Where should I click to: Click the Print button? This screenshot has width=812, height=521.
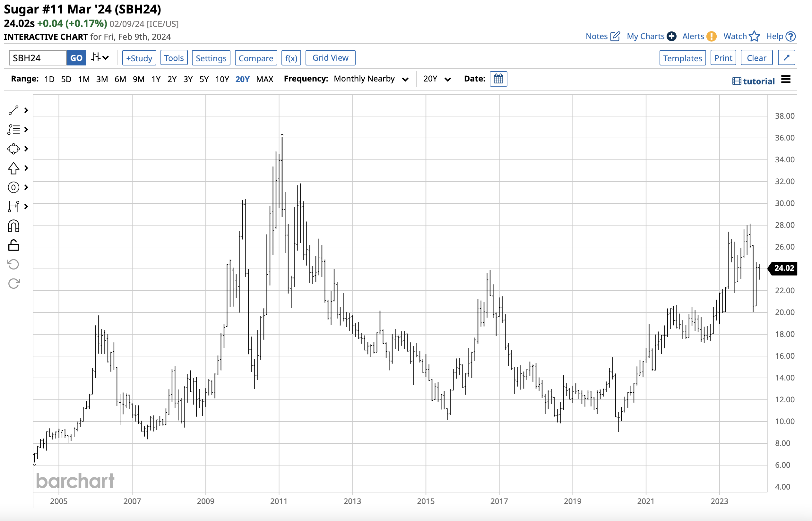[723, 58]
